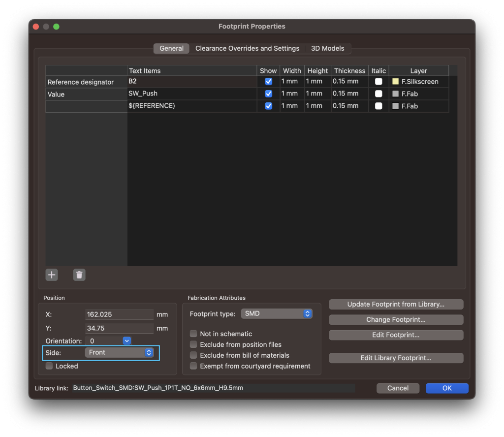Click Height cell of B2 row
The width and height of the screenshot is (504, 437).
(x=317, y=82)
